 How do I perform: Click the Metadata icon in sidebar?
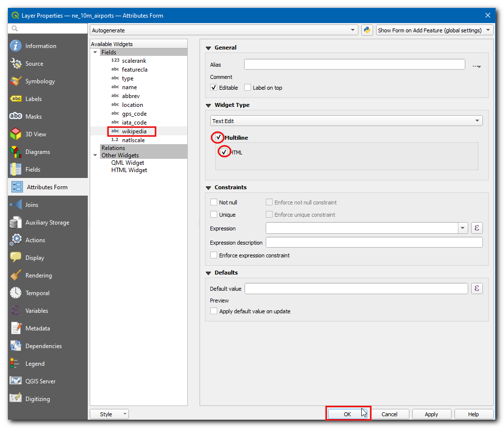[16, 328]
